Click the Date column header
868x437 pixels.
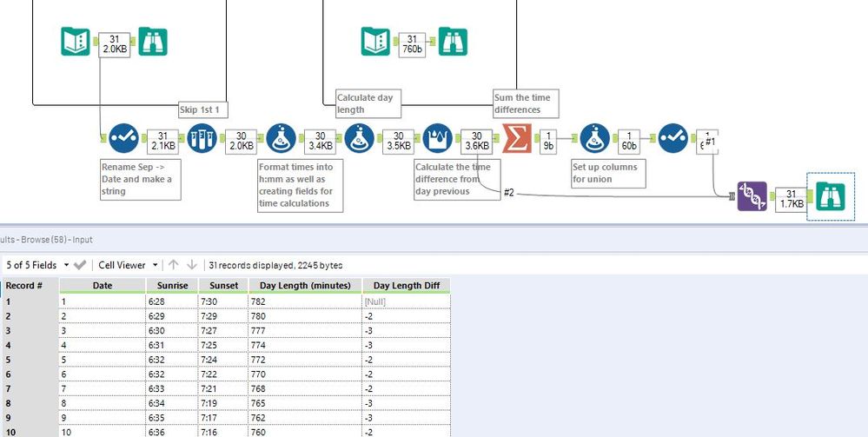point(103,286)
